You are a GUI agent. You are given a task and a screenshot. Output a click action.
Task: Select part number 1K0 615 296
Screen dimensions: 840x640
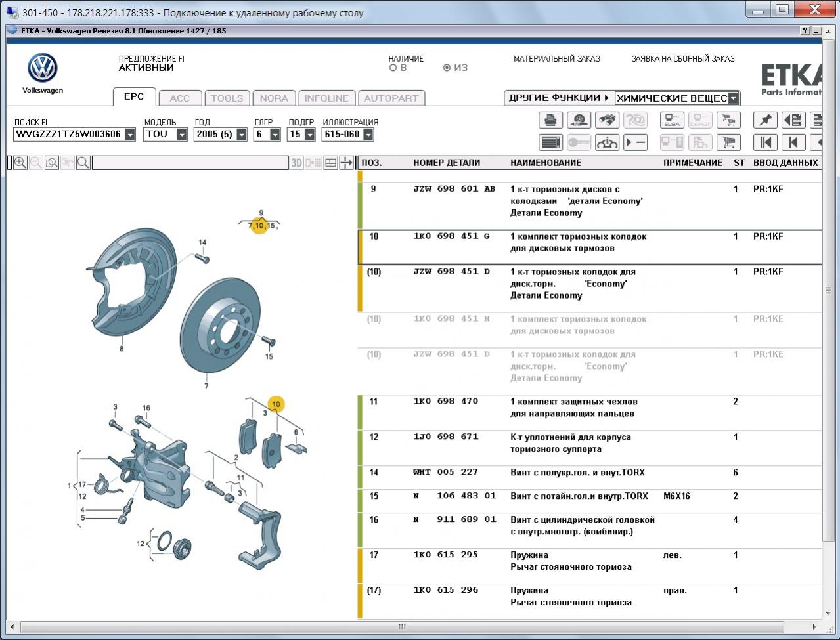446,591
